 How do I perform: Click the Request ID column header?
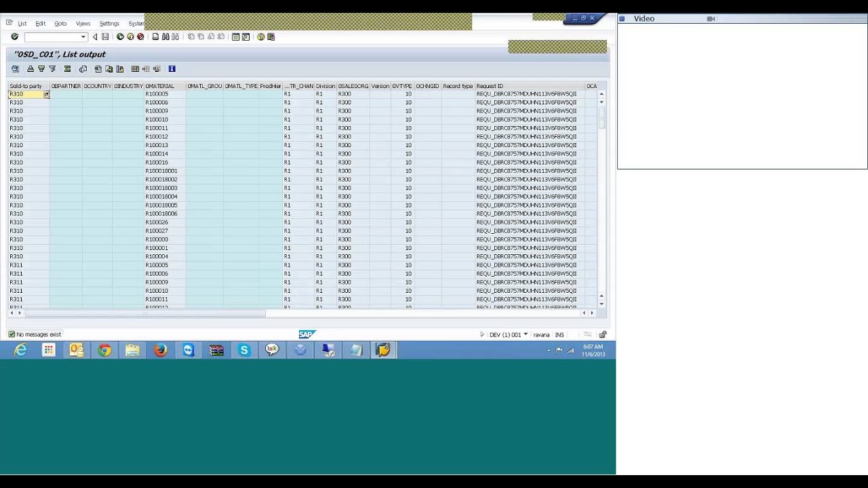529,86
